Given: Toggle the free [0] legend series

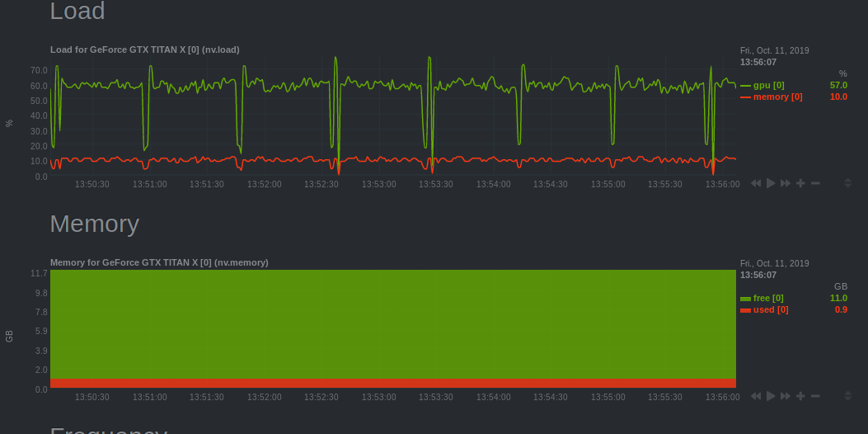Looking at the screenshot, I should click(768, 298).
